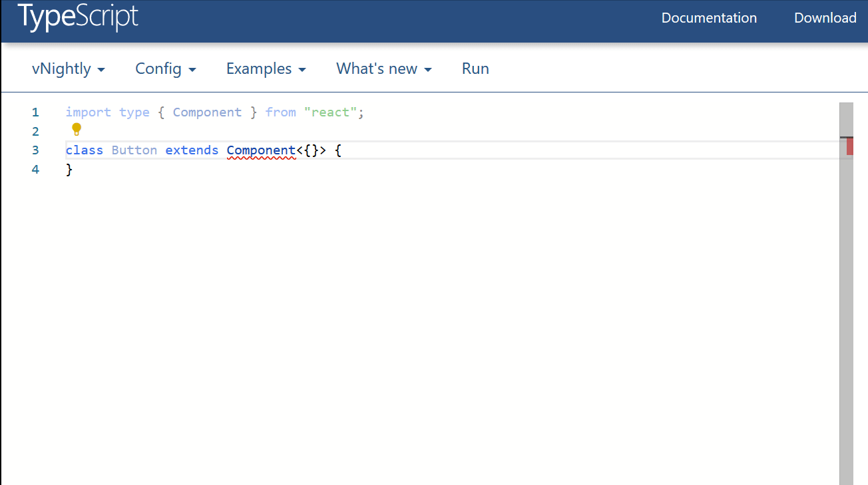Expand the What's new menu

(384, 69)
